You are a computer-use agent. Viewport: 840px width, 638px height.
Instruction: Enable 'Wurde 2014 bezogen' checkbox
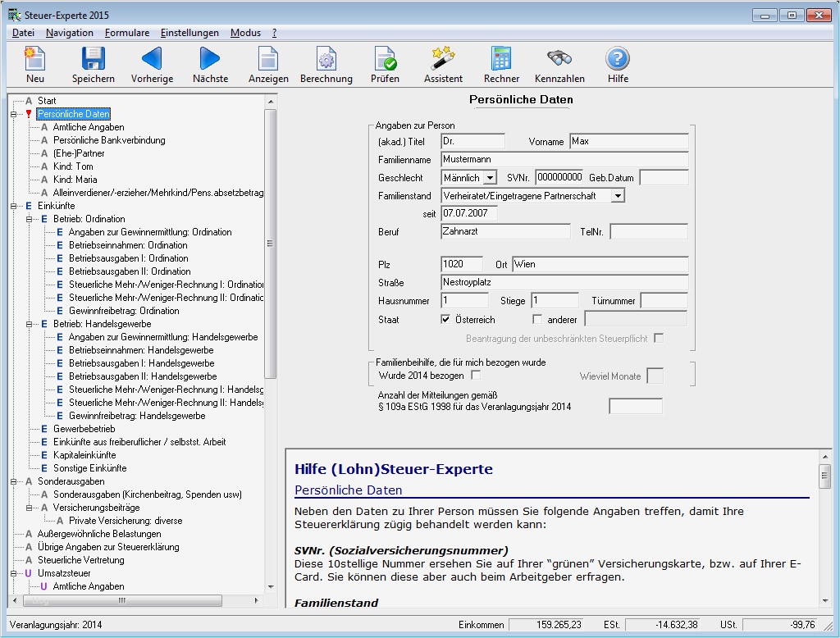pyautogui.click(x=476, y=376)
